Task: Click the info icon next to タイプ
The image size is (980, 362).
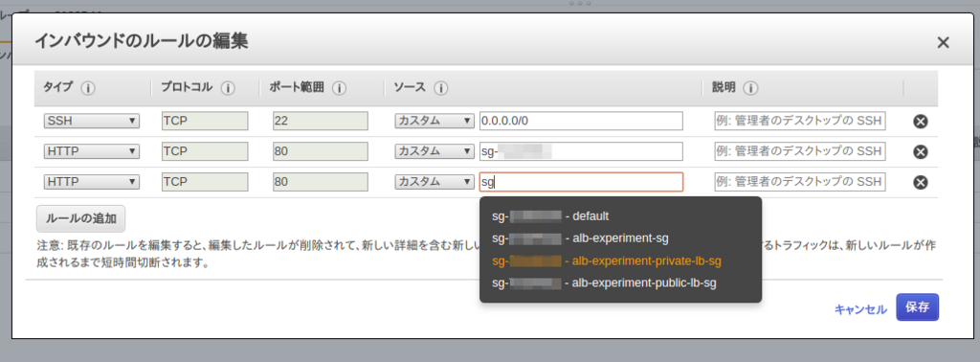Action: pos(87,88)
